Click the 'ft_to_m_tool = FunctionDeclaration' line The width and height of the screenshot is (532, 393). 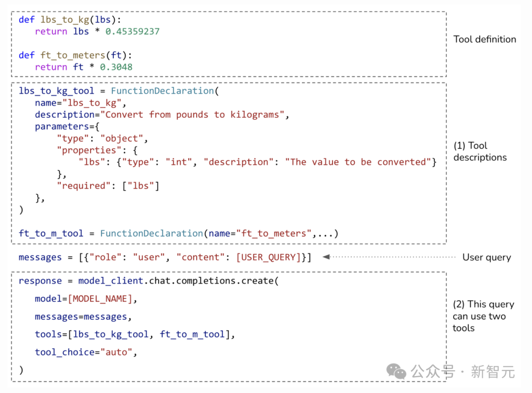(178, 234)
